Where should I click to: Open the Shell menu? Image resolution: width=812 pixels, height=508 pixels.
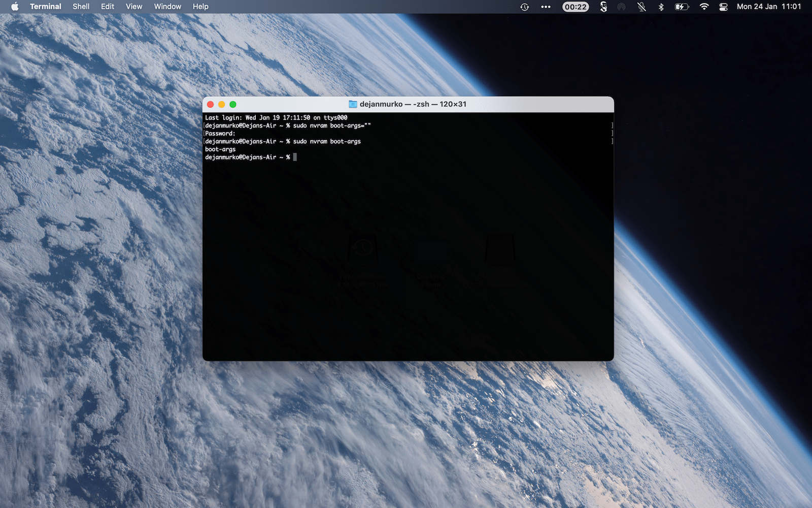point(81,7)
